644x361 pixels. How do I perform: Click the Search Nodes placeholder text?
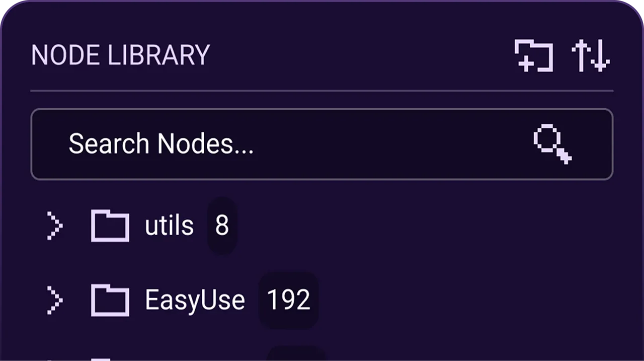161,143
